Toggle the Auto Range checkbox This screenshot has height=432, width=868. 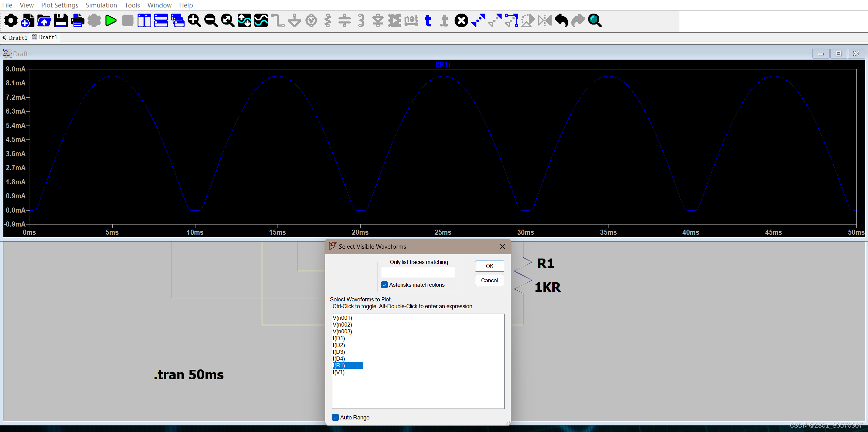335,417
